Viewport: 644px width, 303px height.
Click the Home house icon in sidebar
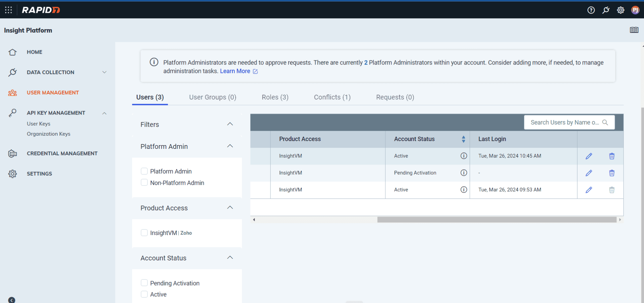tap(12, 52)
